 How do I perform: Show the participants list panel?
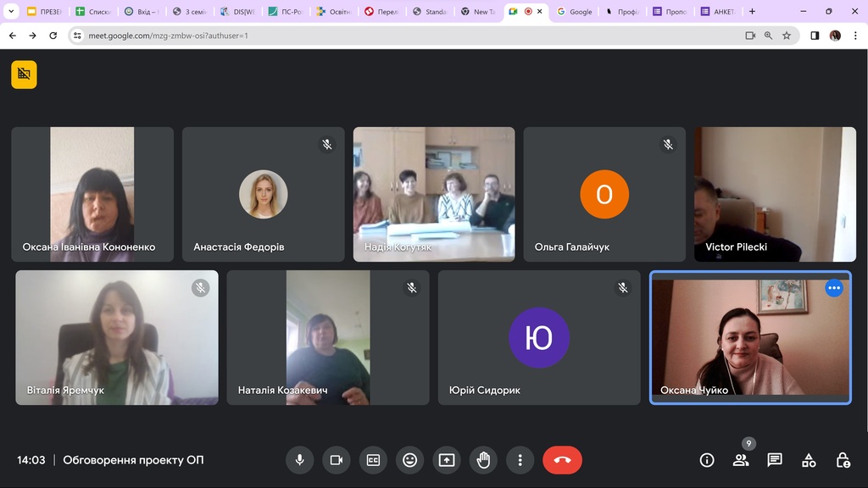741,460
